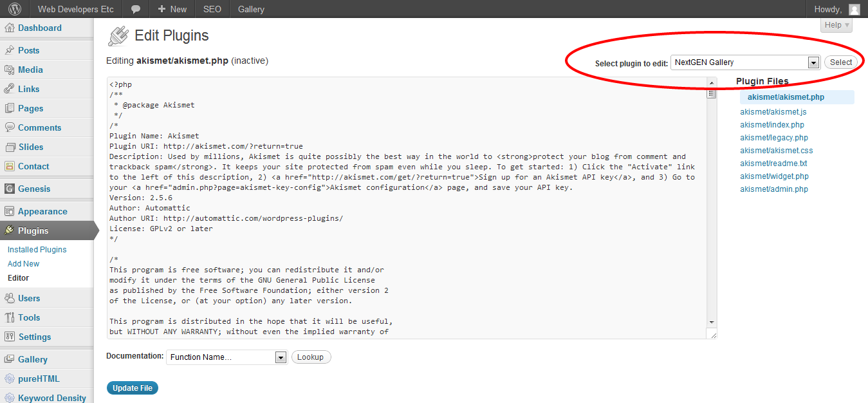The width and height of the screenshot is (868, 403).
Task: Open Installed Plugins submenu item
Action: pos(37,250)
